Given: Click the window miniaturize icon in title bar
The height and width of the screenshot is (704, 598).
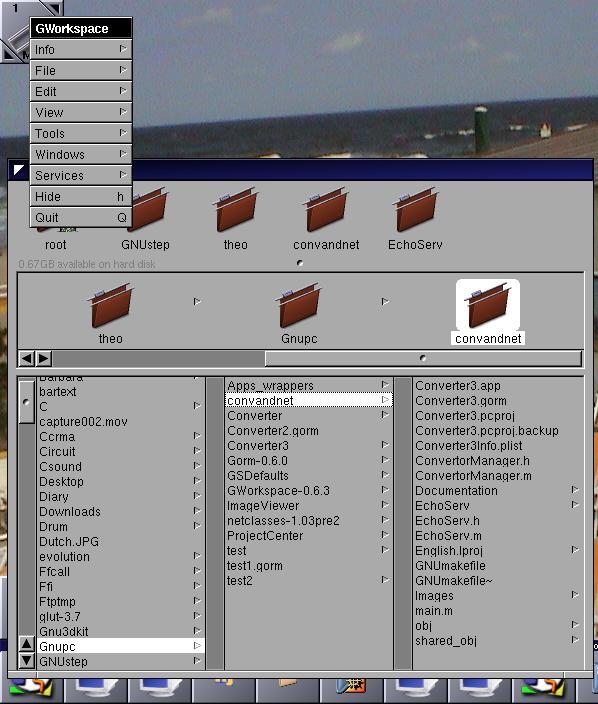Looking at the screenshot, I should (x=19, y=170).
